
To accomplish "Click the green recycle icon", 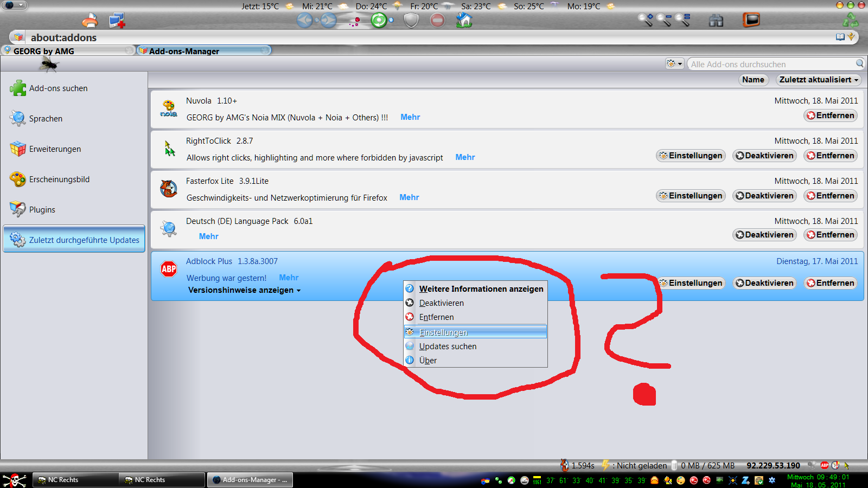I will coord(850,21).
